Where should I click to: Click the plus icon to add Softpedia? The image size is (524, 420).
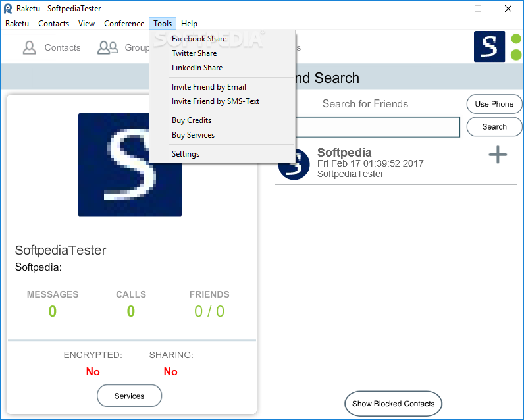point(498,154)
